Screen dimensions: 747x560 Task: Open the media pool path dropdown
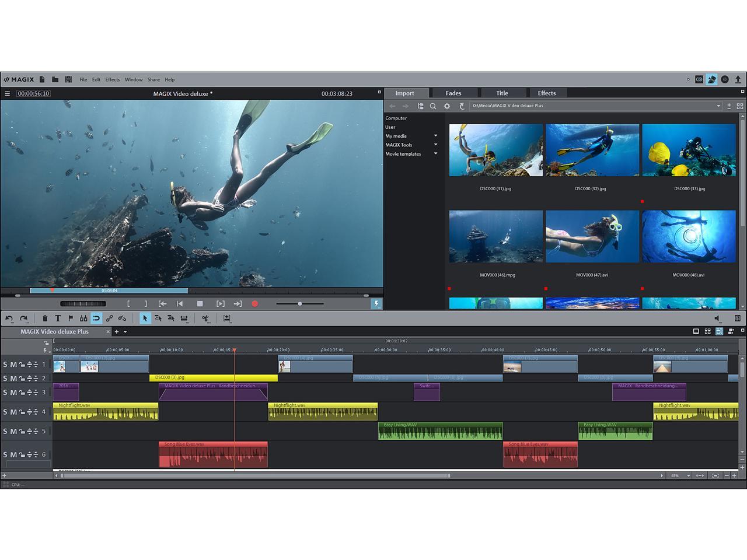click(718, 106)
